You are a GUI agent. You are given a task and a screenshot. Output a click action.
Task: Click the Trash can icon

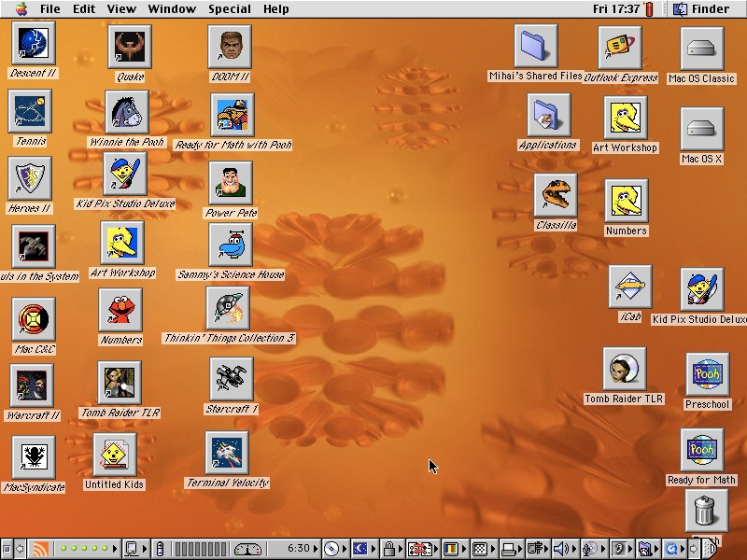point(707,511)
